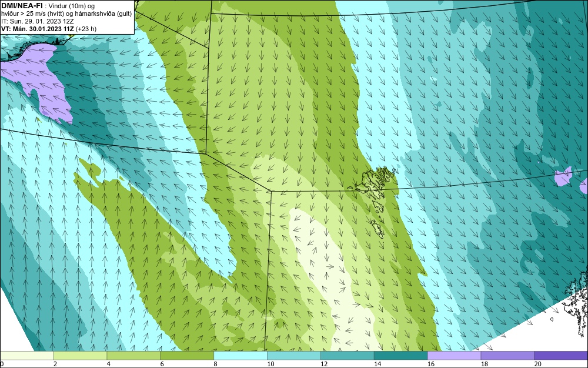
Task: Click the legend tick label '14'
Action: point(377,364)
